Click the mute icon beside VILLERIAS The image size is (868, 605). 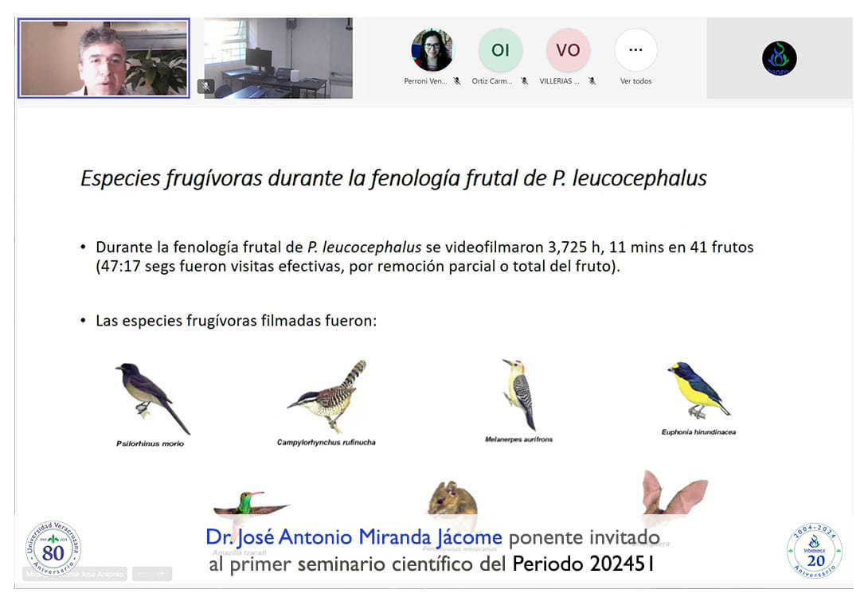592,81
